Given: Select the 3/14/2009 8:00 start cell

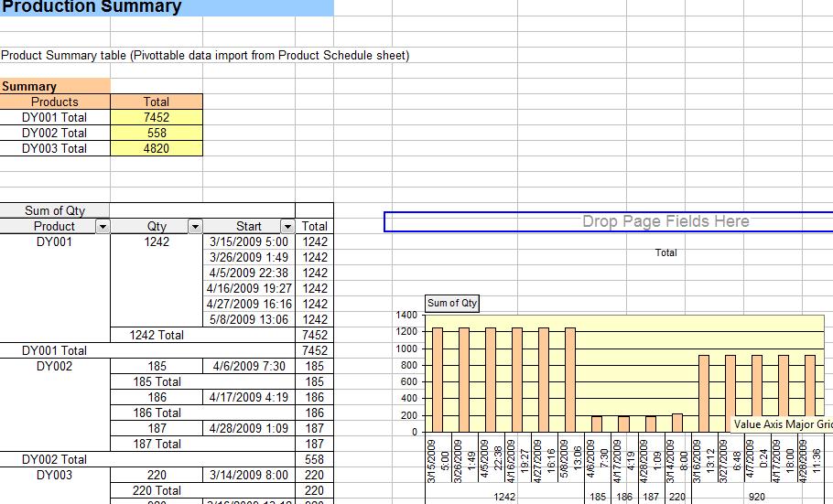Looking at the screenshot, I should click(x=249, y=475).
